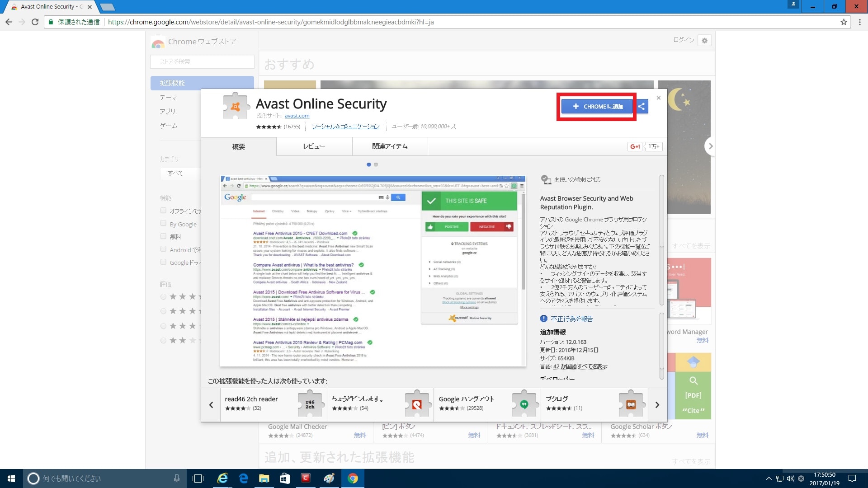This screenshot has width=868, height=488.
Task: Click the Cortana microphone icon
Action: [177, 478]
